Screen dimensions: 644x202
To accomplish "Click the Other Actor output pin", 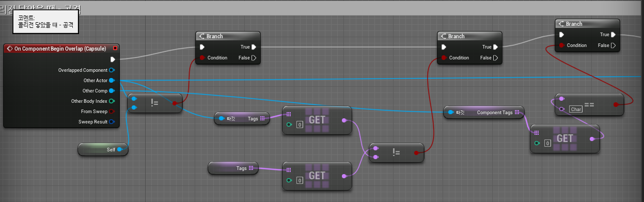I will pos(112,81).
